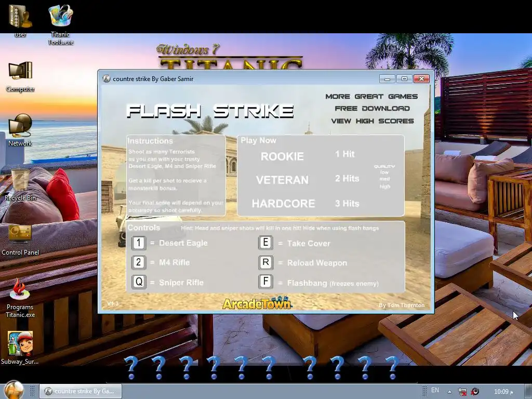Image resolution: width=532 pixels, height=399 pixels.
Task: Click the Q key icon for Sniper Rifle
Action: (x=139, y=282)
